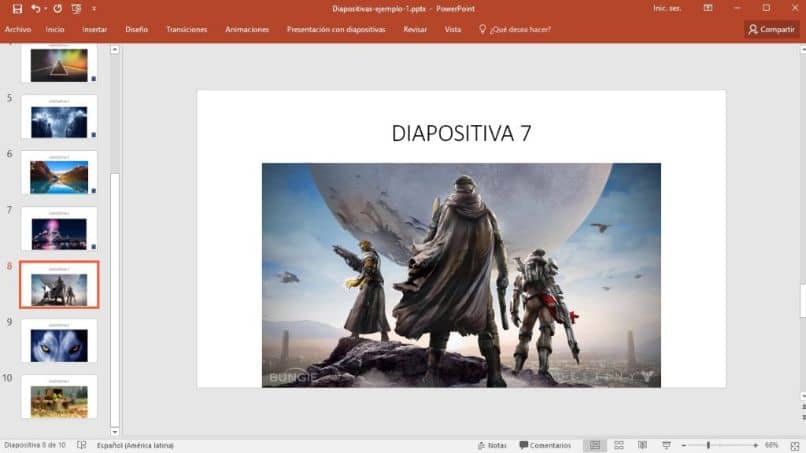The image size is (806, 453).
Task: Toggle the Comentarios pane
Action: point(545,445)
